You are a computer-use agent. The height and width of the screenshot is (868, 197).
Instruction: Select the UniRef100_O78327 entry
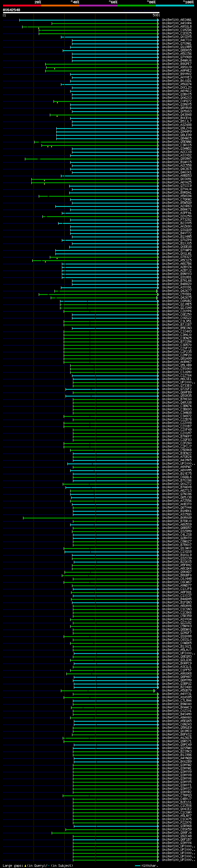[x=177, y=257]
